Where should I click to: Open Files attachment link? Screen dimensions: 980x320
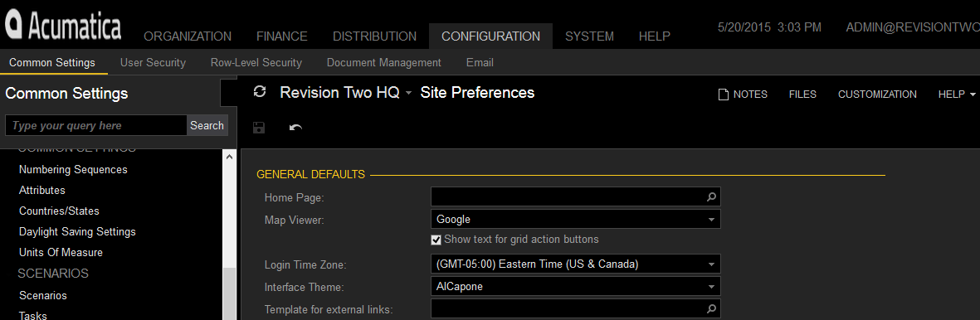[802, 95]
